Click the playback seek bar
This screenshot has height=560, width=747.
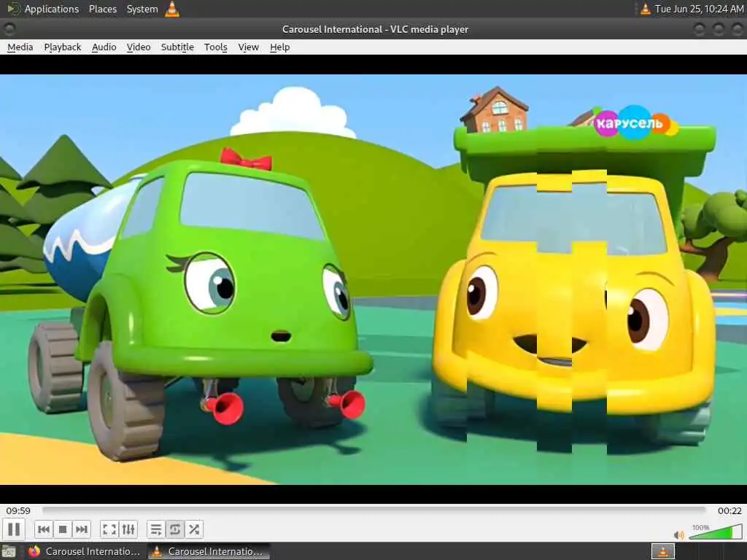point(374,510)
